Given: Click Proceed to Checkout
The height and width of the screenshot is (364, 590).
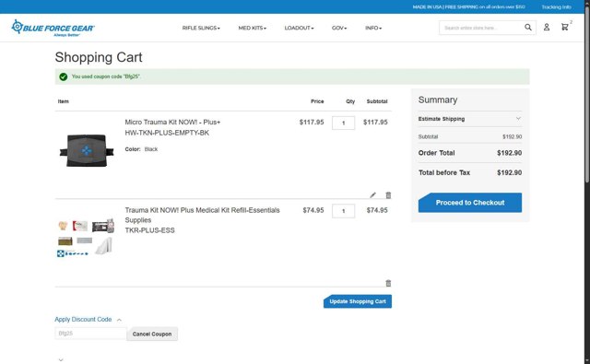Looking at the screenshot, I should click(x=470, y=203).
